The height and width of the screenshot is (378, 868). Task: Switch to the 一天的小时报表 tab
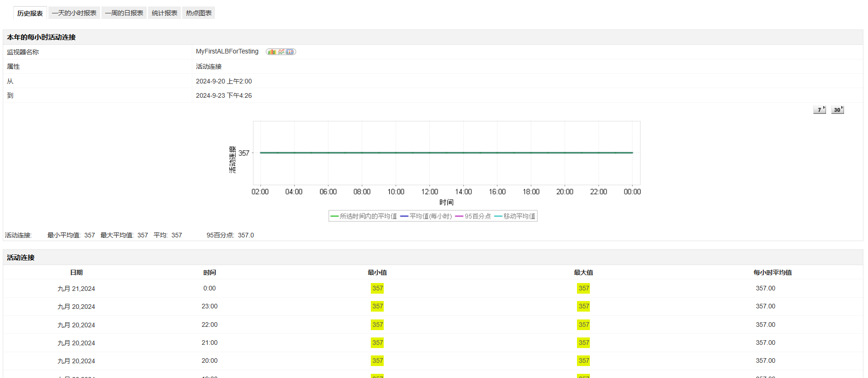click(74, 13)
